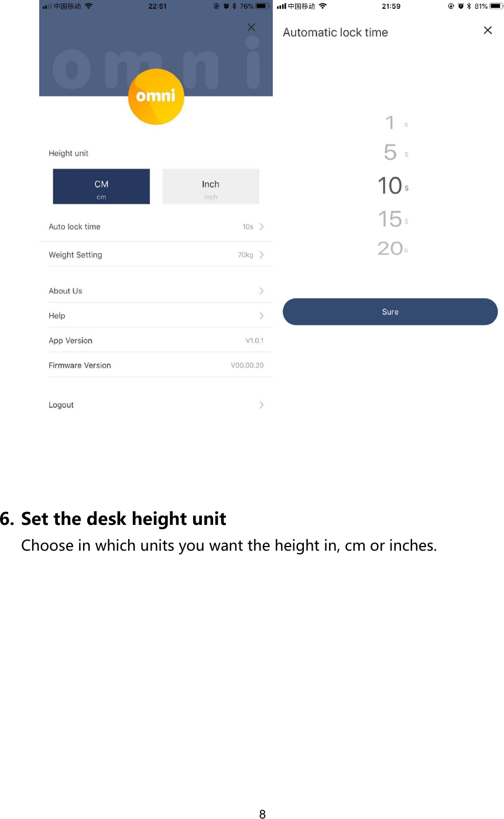Select CM as the height unit

101,186
